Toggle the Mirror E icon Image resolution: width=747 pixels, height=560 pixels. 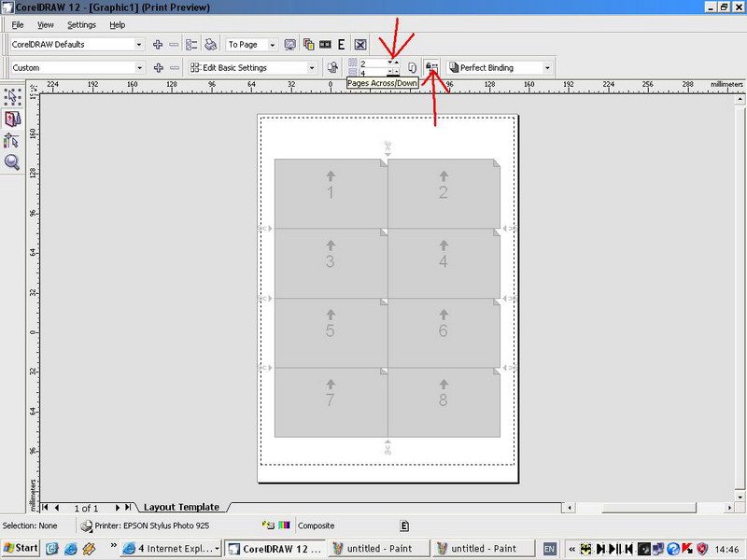341,44
